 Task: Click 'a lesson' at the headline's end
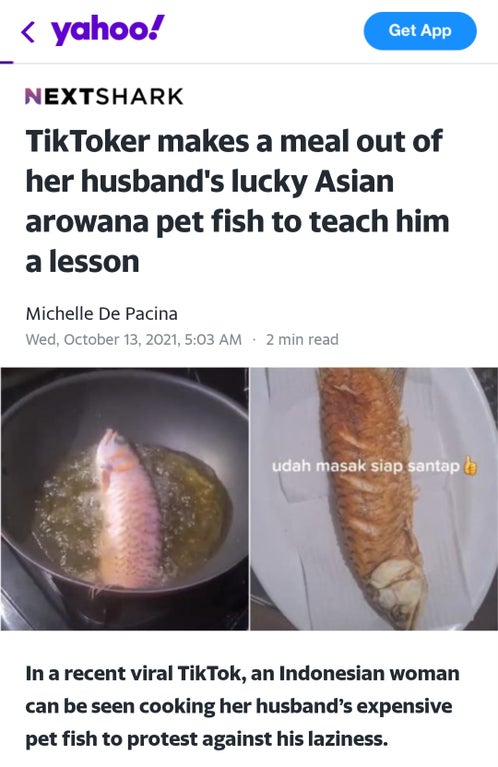(x=82, y=262)
